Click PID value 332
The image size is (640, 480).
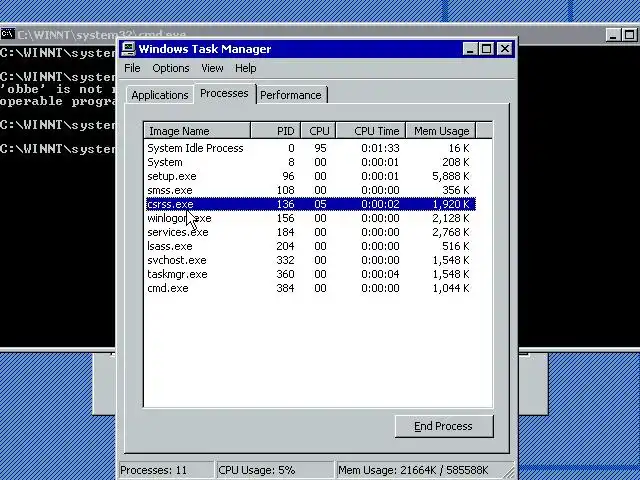(285, 260)
